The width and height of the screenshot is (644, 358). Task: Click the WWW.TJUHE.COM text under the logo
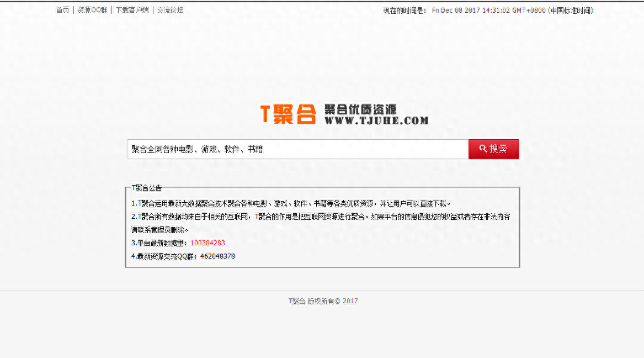tap(377, 120)
